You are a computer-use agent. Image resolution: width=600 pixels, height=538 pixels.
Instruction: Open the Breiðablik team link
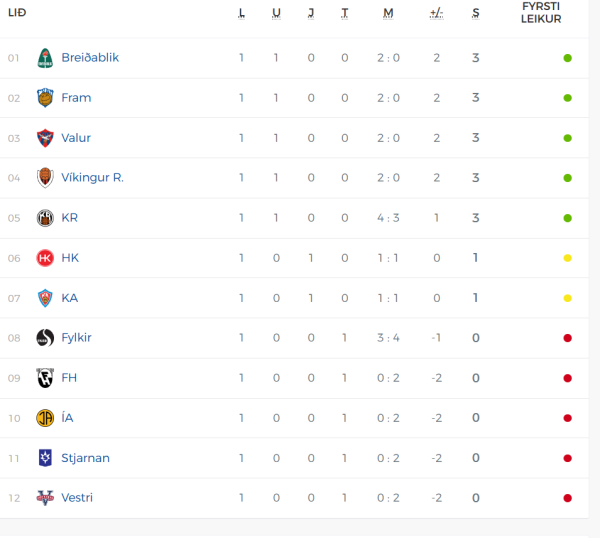(x=90, y=58)
